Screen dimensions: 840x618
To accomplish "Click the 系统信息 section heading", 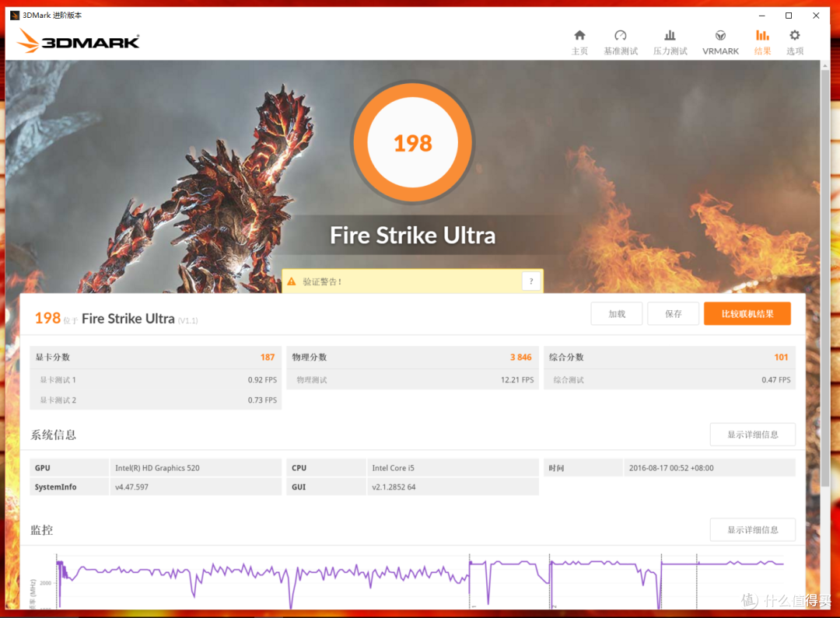I will 53,435.
